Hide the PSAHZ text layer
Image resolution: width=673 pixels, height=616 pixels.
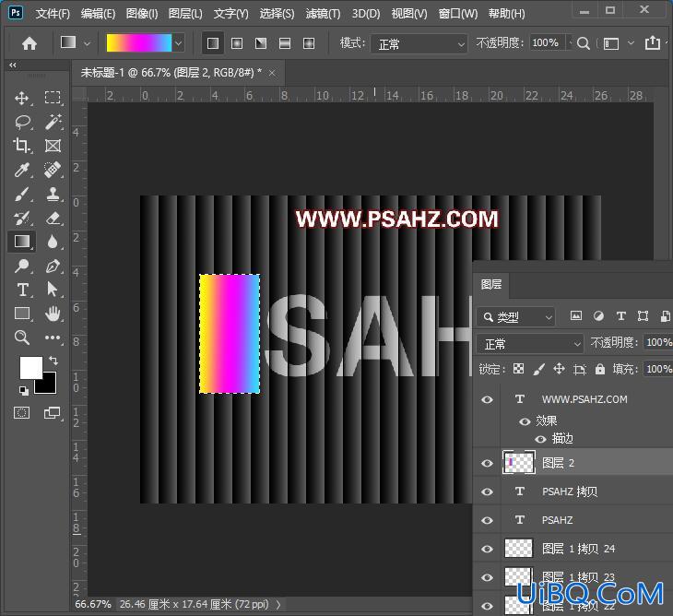click(487, 520)
